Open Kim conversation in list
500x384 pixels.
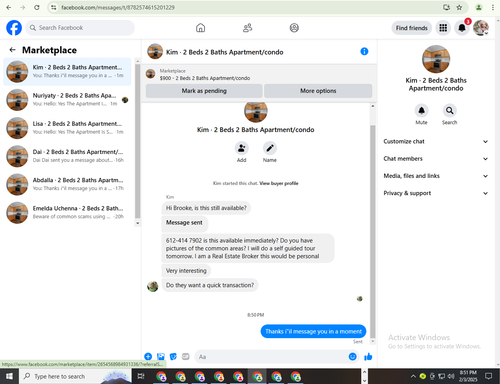click(67, 72)
